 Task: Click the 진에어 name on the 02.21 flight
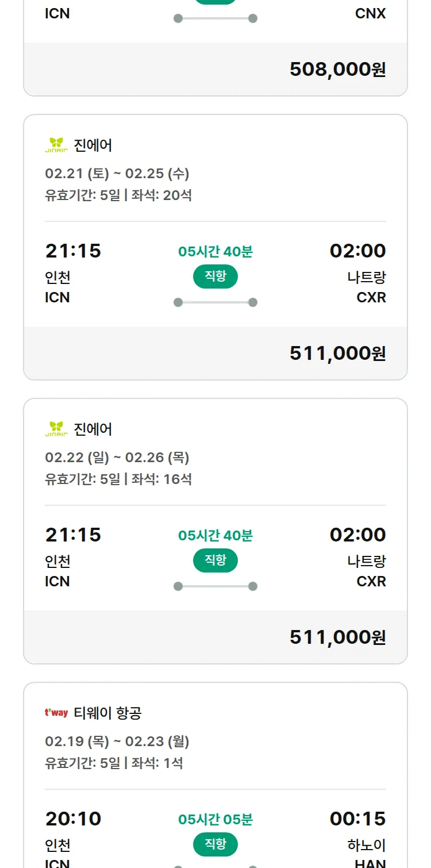93,145
